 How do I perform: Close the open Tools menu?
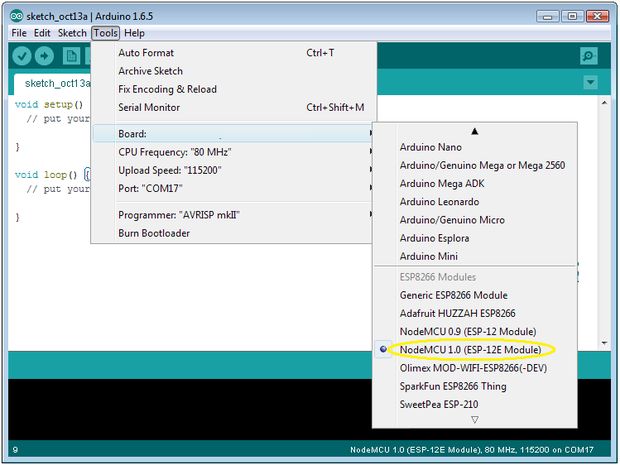[106, 33]
